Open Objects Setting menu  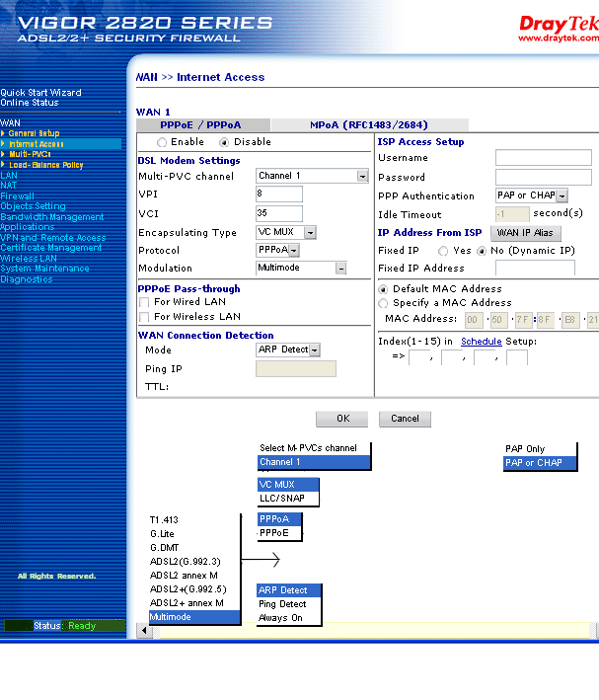pos(33,206)
